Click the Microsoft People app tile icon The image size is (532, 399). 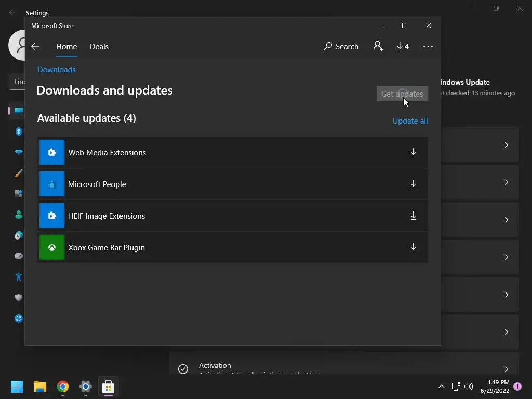(52, 184)
